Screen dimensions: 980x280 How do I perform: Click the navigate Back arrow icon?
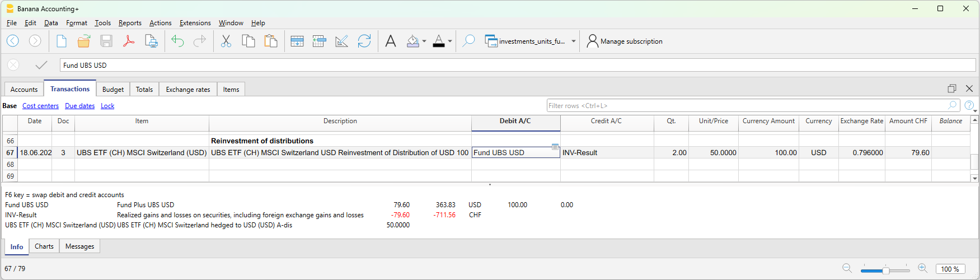pos(13,41)
